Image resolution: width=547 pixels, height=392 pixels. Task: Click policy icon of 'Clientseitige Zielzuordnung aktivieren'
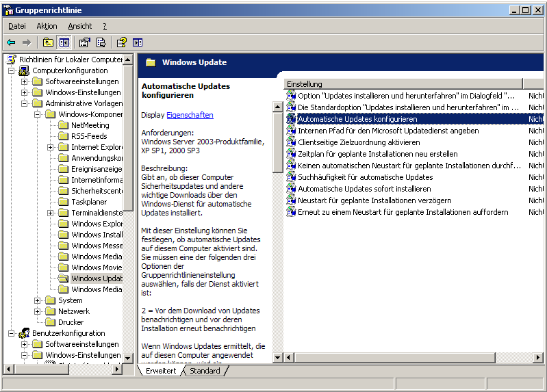coord(291,142)
